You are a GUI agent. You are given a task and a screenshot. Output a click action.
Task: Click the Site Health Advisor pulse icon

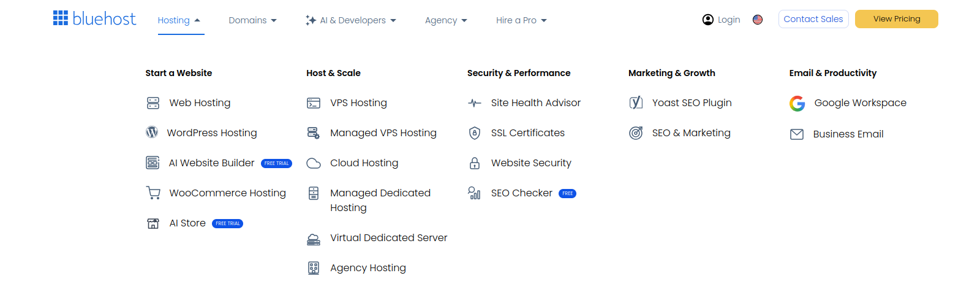tap(475, 103)
